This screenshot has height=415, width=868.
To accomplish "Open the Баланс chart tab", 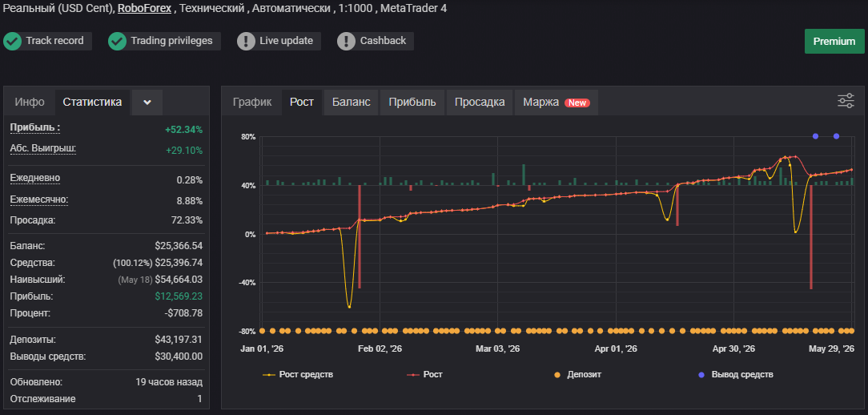I will (352, 102).
